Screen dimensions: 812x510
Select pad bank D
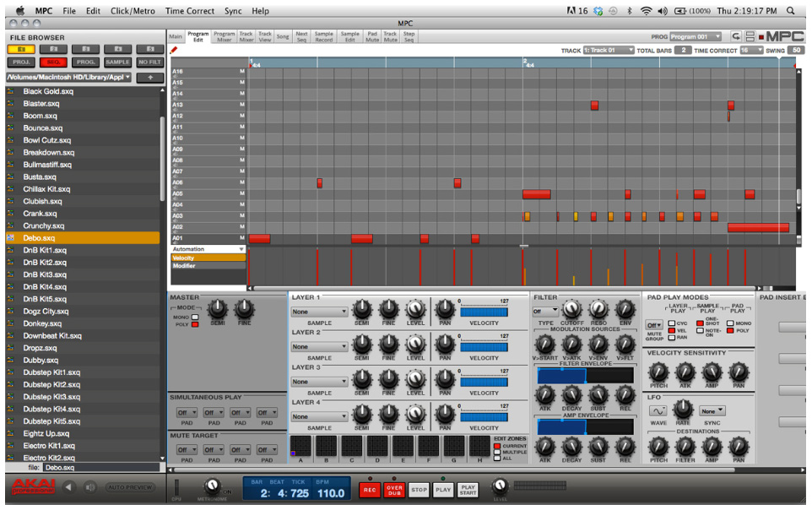[377, 446]
